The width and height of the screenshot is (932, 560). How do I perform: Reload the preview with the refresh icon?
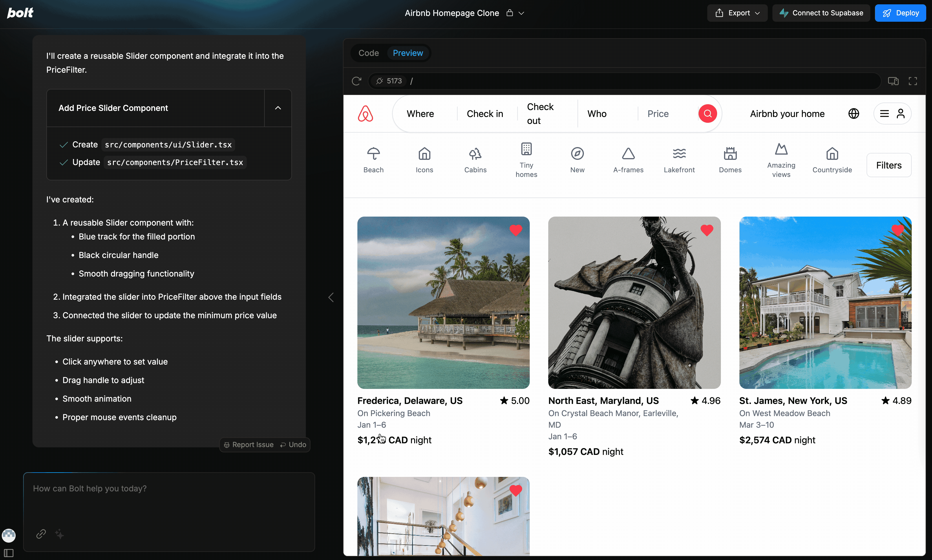pyautogui.click(x=357, y=81)
